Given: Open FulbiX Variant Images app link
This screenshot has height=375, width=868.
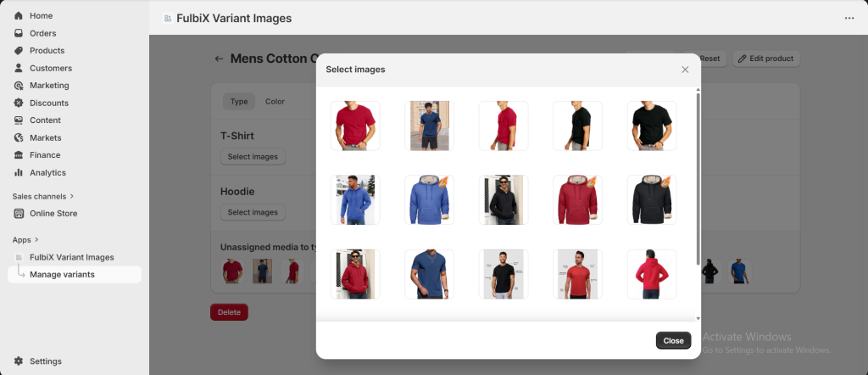Looking at the screenshot, I should click(x=71, y=257).
